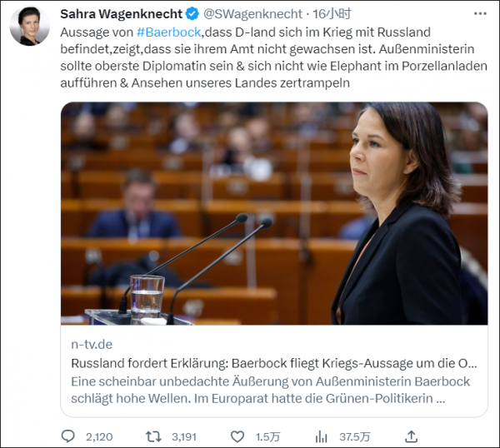Open the @SWagenknecht handle link
500x448 pixels.
pos(252,14)
